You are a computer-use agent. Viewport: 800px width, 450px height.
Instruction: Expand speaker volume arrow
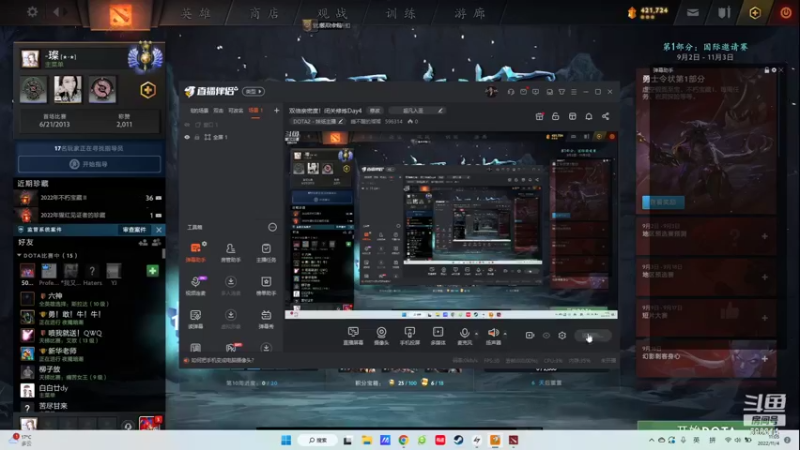click(x=505, y=334)
